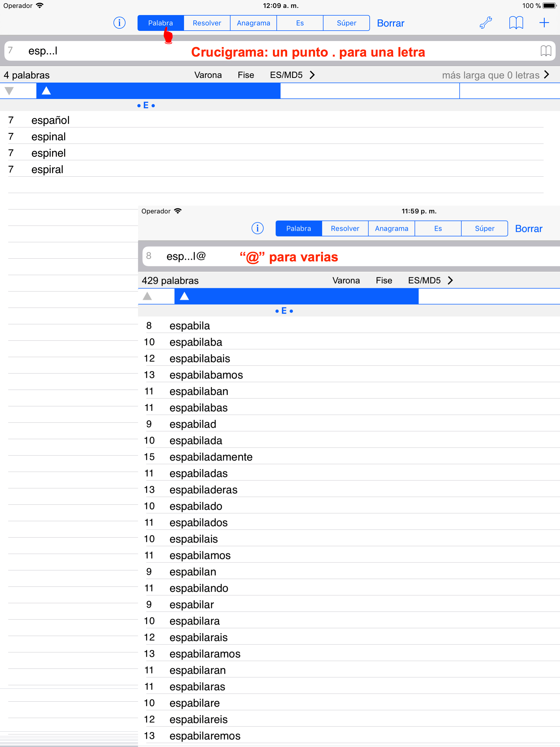Open the book icon in top toolbar
This screenshot has width=560, height=747.
[x=516, y=23]
